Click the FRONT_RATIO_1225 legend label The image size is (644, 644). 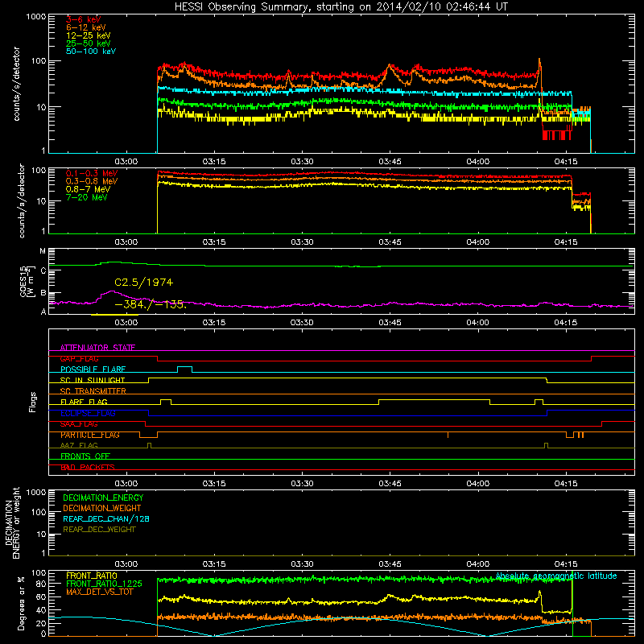tap(104, 584)
